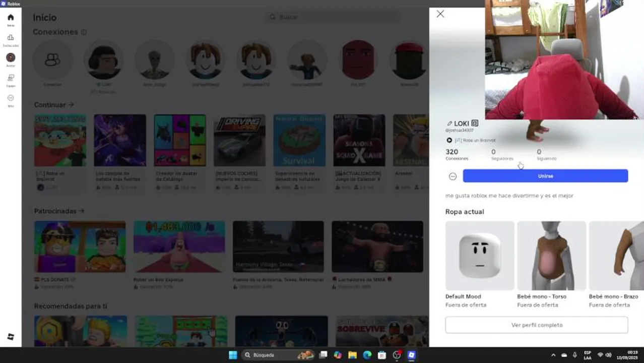644x363 pixels.
Task: Open the Driving Empire game tile
Action: pos(239,140)
